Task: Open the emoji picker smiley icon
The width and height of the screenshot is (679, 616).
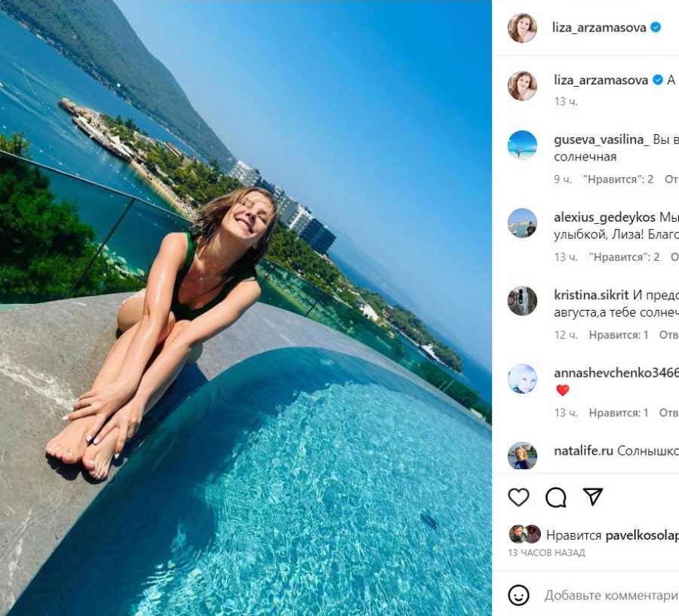Action: (x=518, y=595)
